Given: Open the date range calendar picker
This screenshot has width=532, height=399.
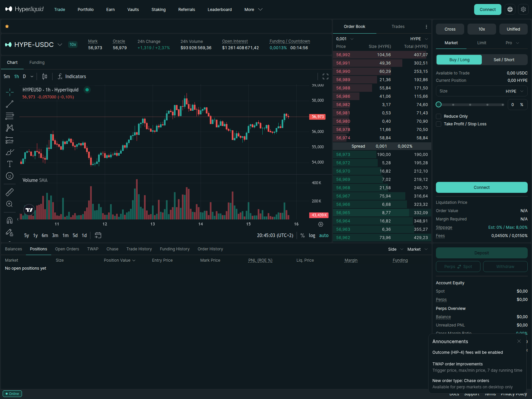Looking at the screenshot, I should (98, 235).
